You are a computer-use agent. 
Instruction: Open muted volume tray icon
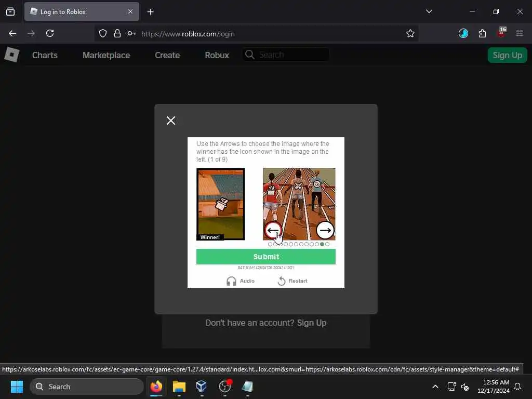[465, 387]
